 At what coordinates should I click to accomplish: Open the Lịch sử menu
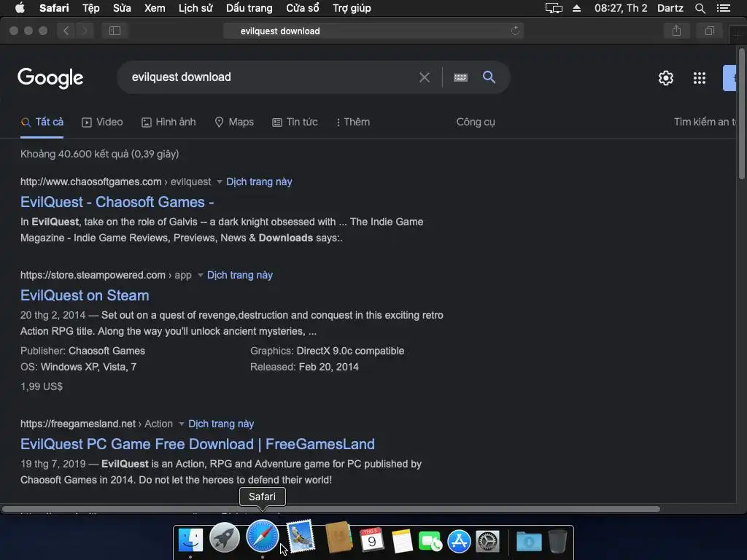click(x=196, y=8)
